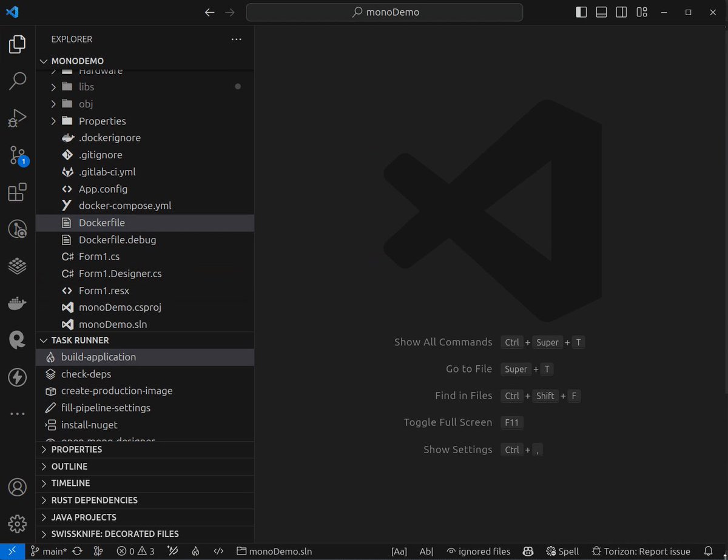Click the remote window indicator in status bar

(13, 552)
